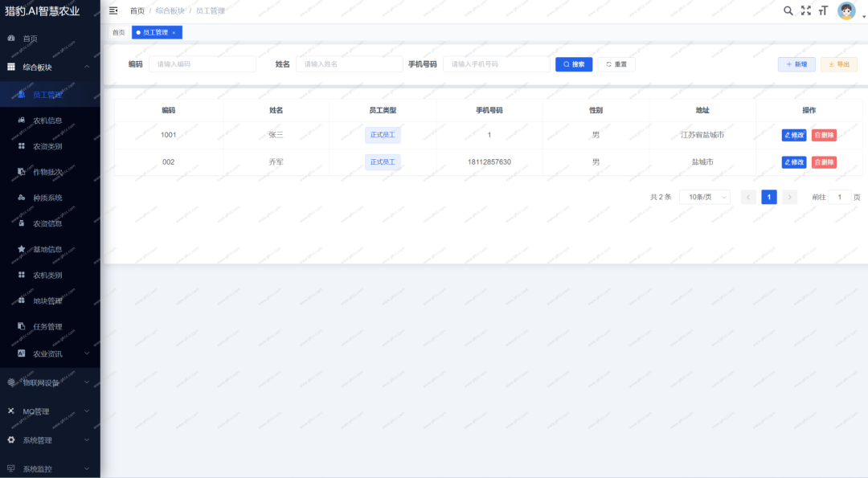Toggle fullscreen mode icon
The image size is (868, 478).
click(806, 10)
